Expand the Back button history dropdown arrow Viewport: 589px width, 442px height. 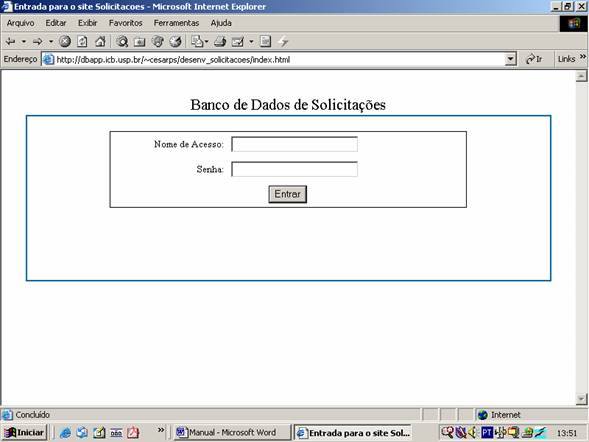point(24,41)
